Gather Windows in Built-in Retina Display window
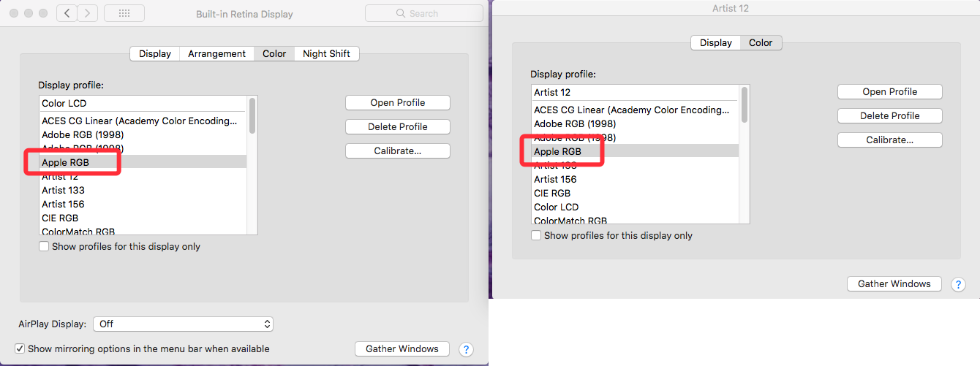This screenshot has width=980, height=366. pos(402,348)
